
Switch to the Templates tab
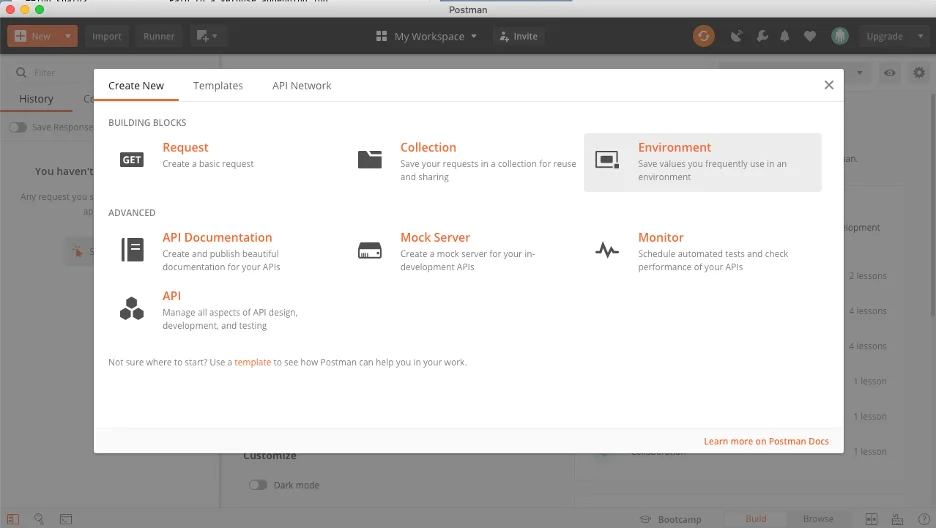pos(218,85)
